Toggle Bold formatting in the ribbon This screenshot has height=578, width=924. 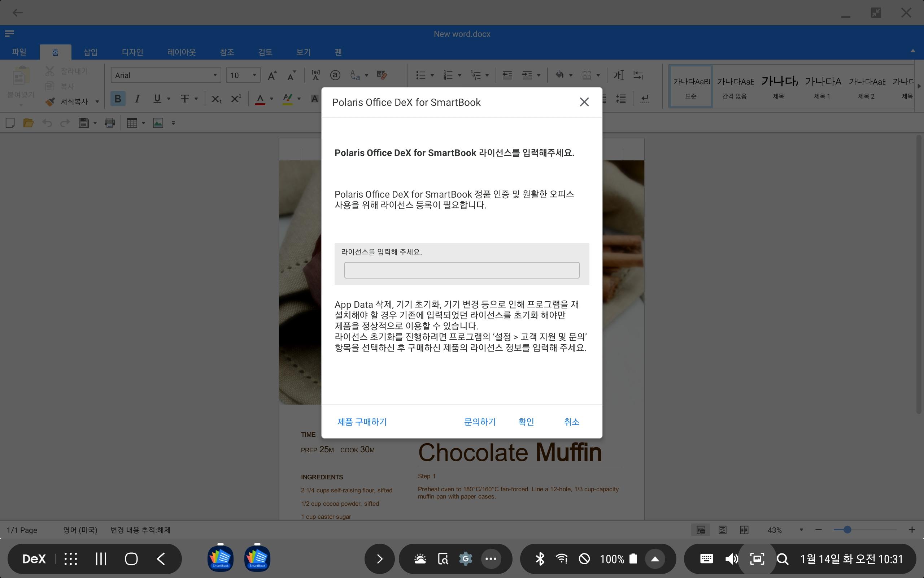point(118,99)
